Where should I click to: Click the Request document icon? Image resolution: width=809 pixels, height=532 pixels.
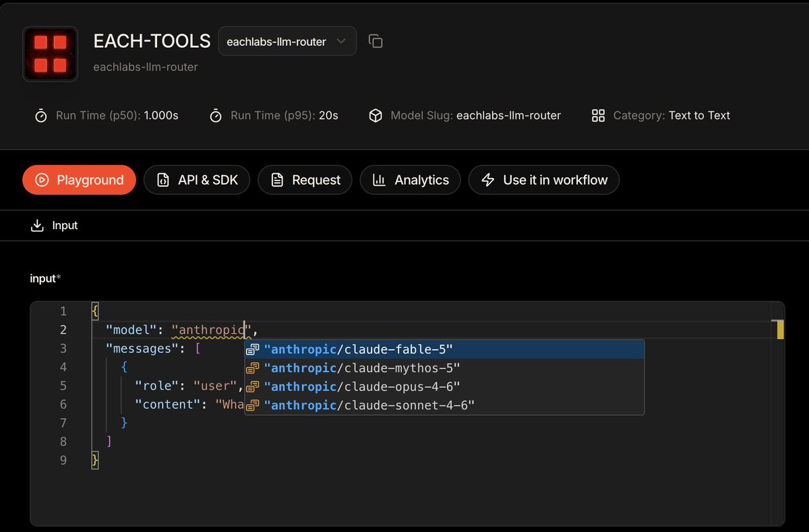coord(276,180)
